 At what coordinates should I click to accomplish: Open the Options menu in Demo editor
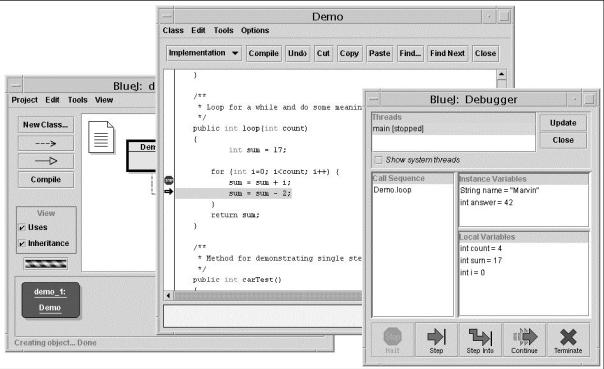255,30
